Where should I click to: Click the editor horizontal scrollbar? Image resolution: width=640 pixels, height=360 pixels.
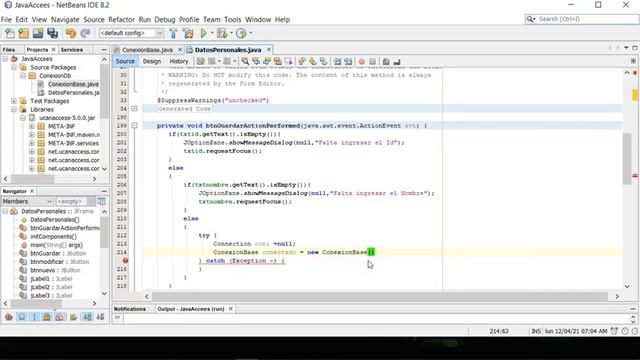[x=382, y=296]
